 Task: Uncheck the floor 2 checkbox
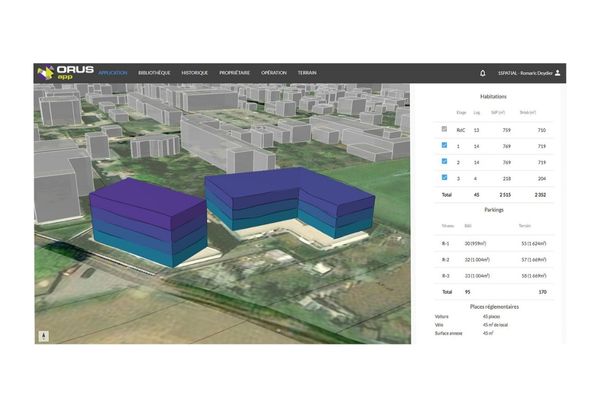(x=444, y=162)
